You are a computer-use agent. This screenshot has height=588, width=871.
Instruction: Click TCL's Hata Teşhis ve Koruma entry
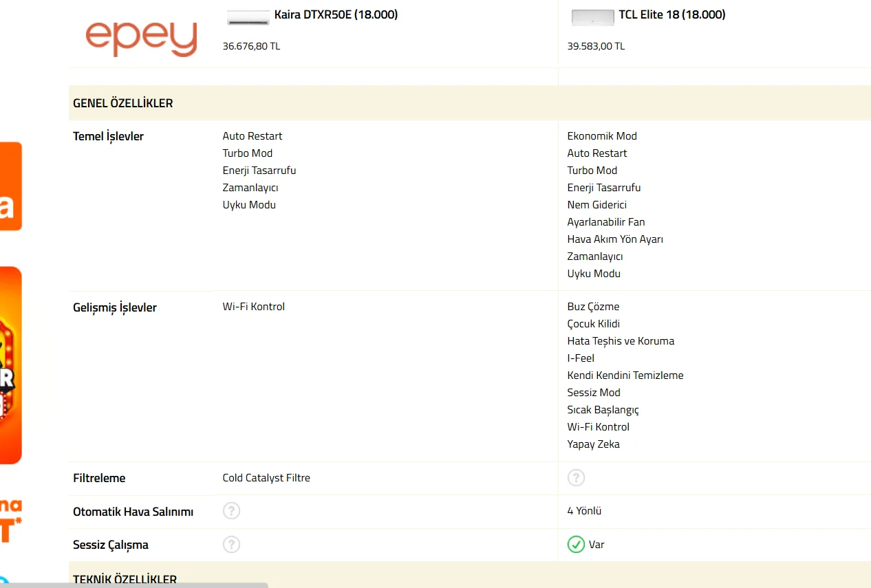point(621,341)
